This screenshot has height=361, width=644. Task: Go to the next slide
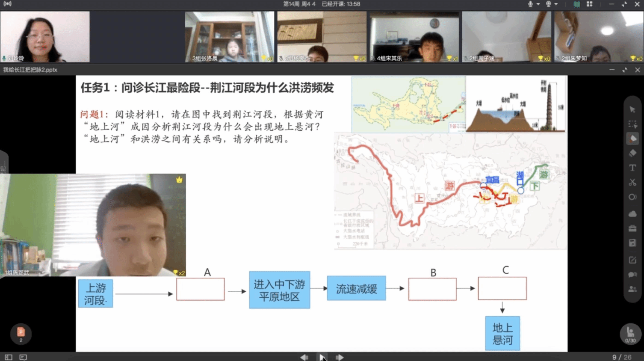339,357
